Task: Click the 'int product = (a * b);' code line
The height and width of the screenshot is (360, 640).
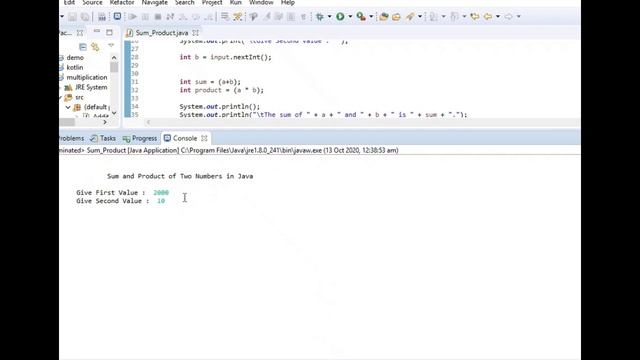Action: click(x=222, y=90)
